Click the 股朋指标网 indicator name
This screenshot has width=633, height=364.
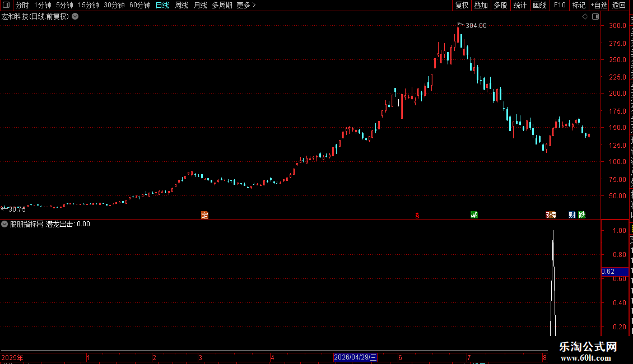(x=27, y=224)
